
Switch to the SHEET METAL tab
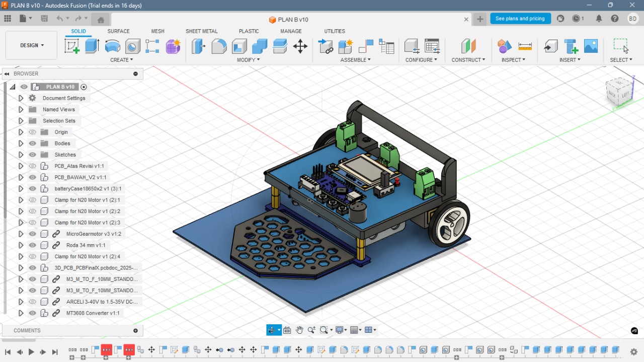pos(202,31)
